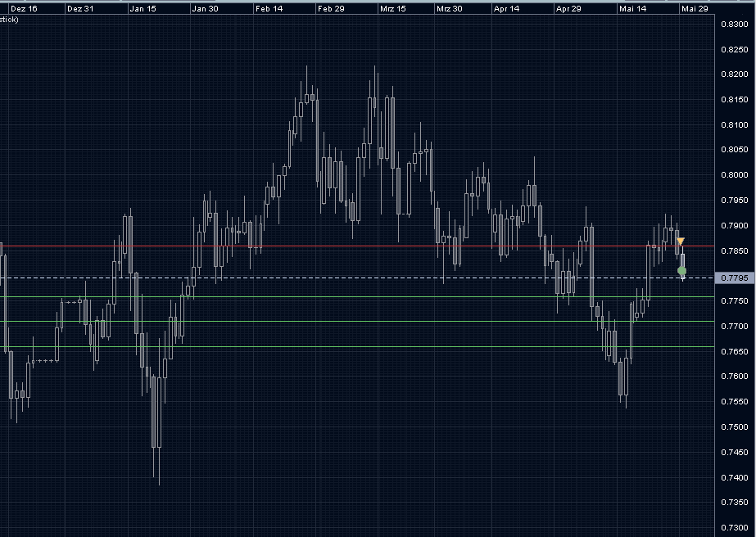Click the 0.7900 price axis label
Image resolution: width=756 pixels, height=537 pixels.
pyautogui.click(x=735, y=226)
